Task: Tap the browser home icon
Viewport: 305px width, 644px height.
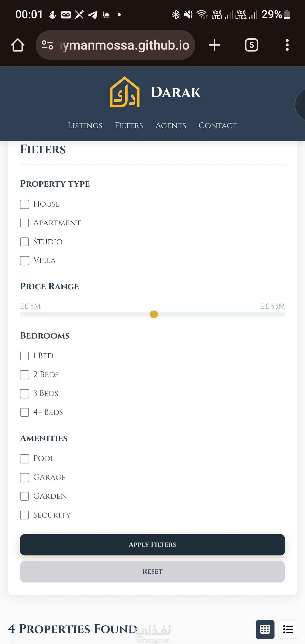Action: tap(18, 45)
